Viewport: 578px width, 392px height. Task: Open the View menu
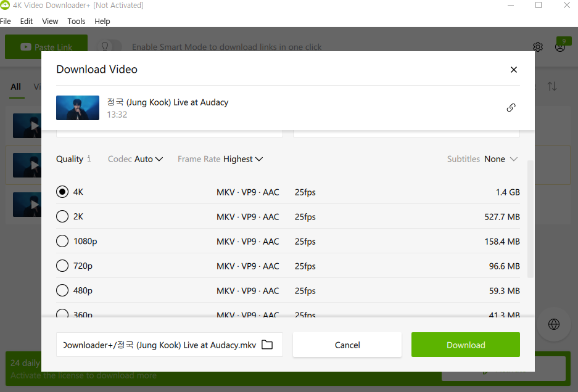(x=50, y=22)
